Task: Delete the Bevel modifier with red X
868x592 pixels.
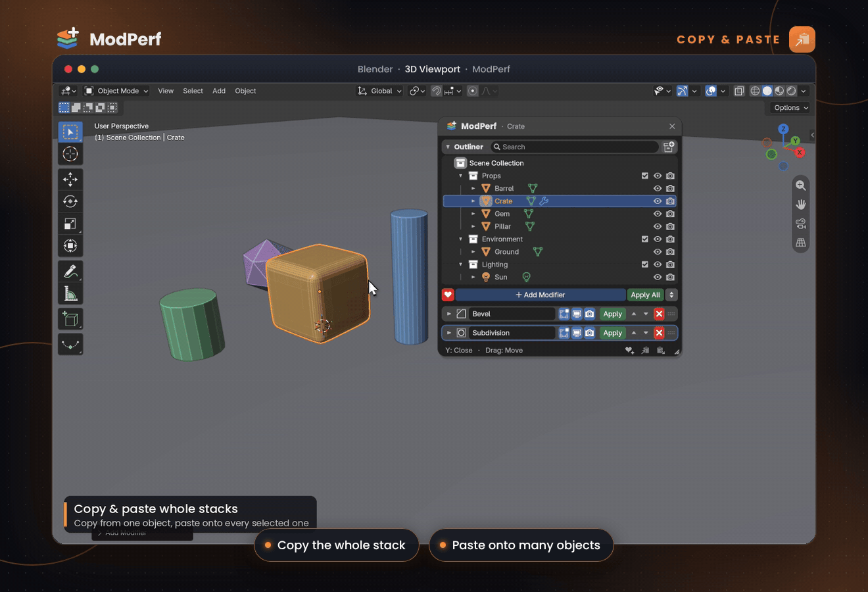Action: coord(659,314)
